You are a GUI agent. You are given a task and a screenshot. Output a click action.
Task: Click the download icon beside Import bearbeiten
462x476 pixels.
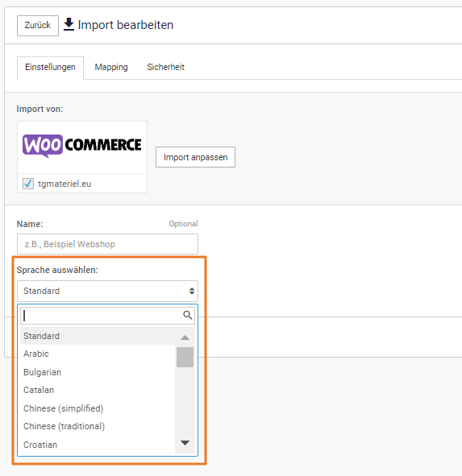tap(69, 24)
